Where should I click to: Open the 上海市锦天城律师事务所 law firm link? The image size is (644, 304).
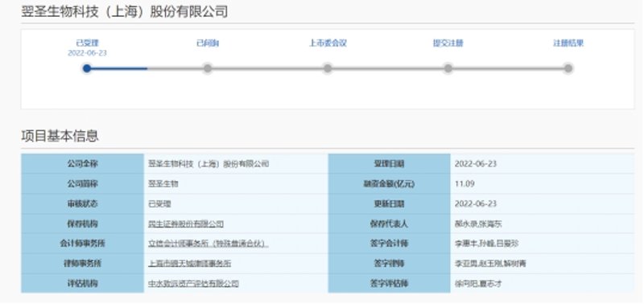[x=189, y=263]
